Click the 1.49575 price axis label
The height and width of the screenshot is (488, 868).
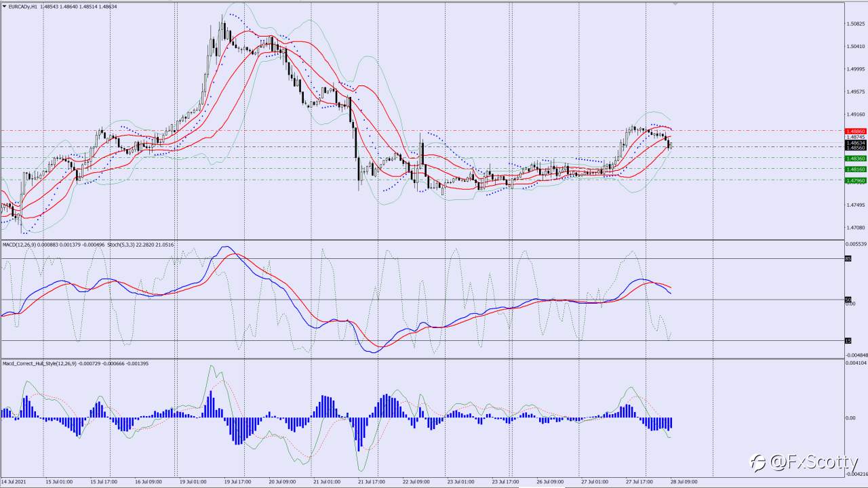[856, 91]
